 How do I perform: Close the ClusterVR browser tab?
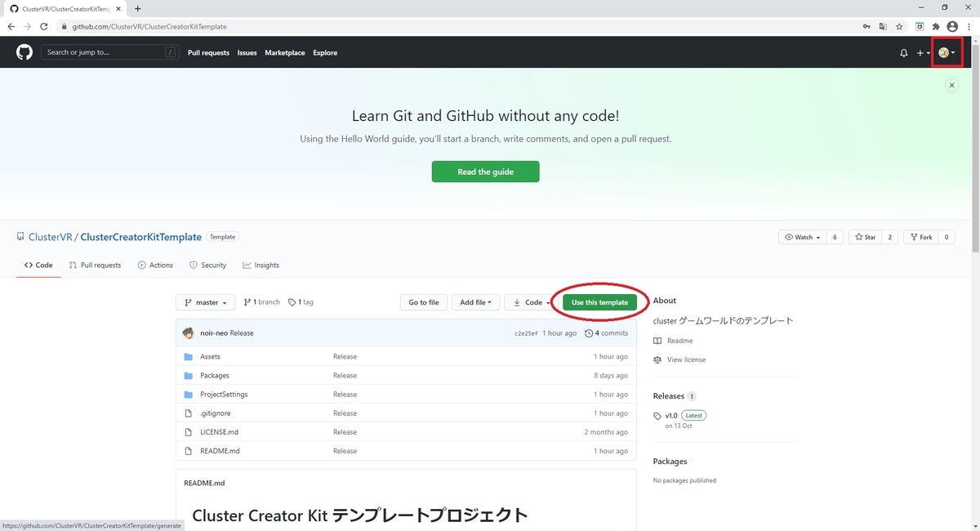(118, 8)
